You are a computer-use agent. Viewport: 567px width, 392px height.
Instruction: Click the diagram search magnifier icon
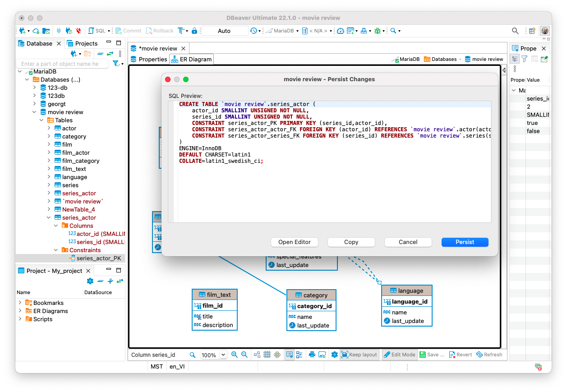click(x=193, y=355)
